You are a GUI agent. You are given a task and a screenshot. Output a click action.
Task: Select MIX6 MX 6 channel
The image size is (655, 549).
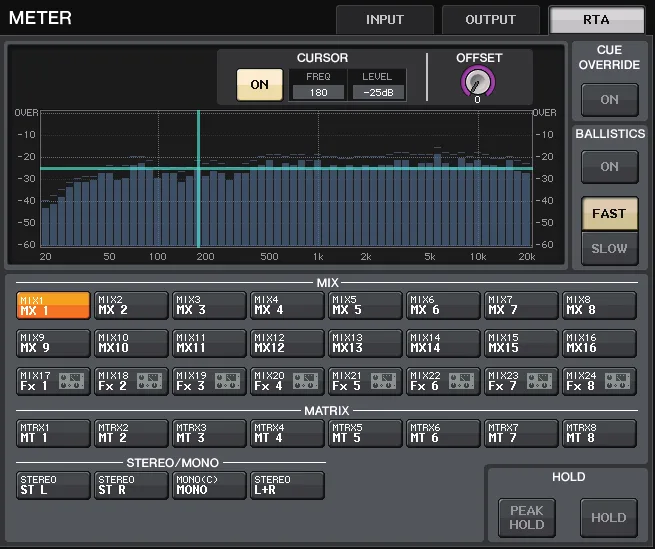443,305
